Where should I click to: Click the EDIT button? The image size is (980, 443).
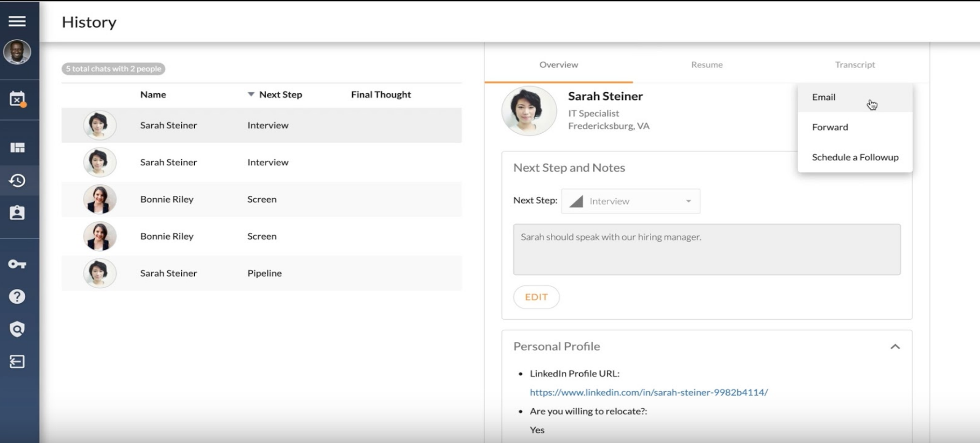tap(536, 297)
